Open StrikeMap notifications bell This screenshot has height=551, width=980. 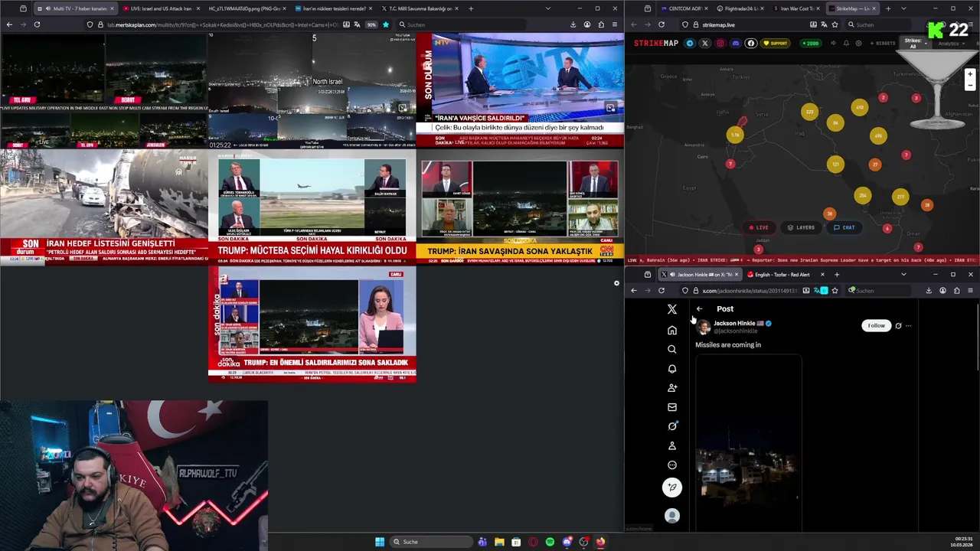pos(846,44)
